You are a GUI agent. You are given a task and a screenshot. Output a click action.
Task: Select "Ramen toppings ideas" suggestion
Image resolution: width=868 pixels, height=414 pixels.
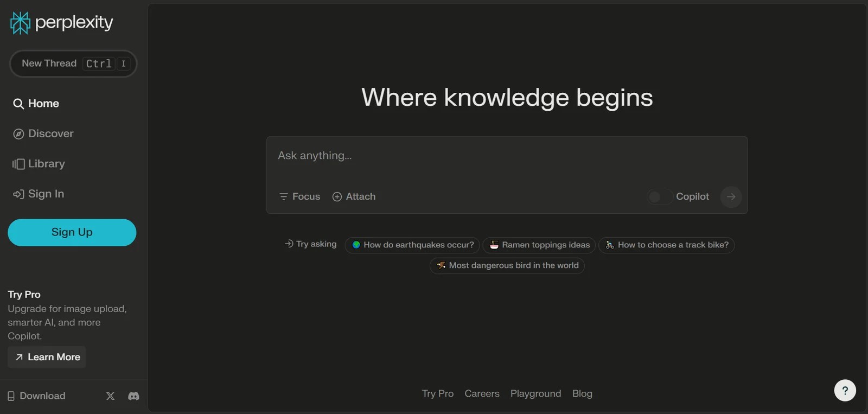point(539,245)
